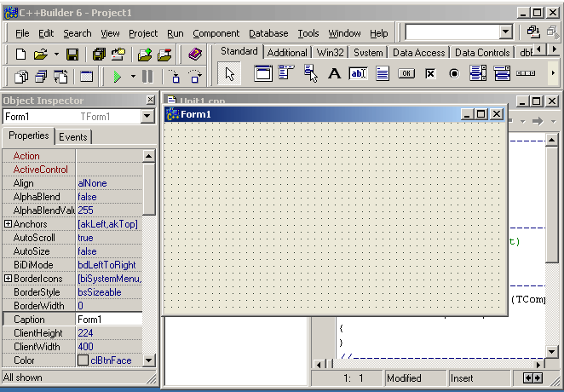Screen dimensions: 564x392
Task: Expand the BorderIcons property
Action: (8, 279)
